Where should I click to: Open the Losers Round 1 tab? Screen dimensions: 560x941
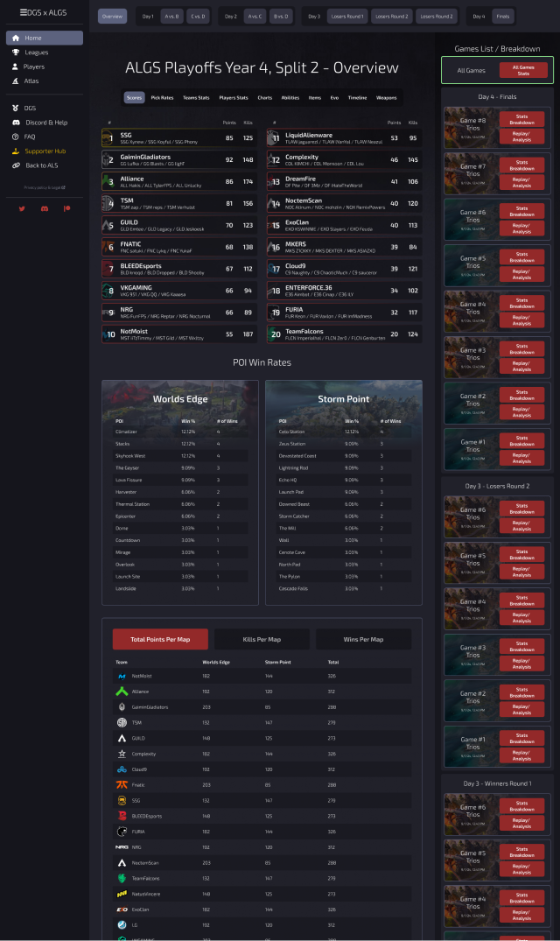point(346,17)
